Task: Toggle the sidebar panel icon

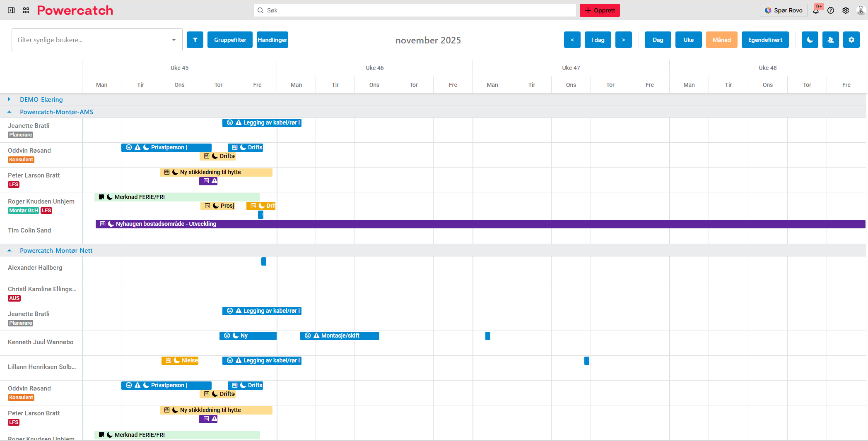Action: point(11,10)
